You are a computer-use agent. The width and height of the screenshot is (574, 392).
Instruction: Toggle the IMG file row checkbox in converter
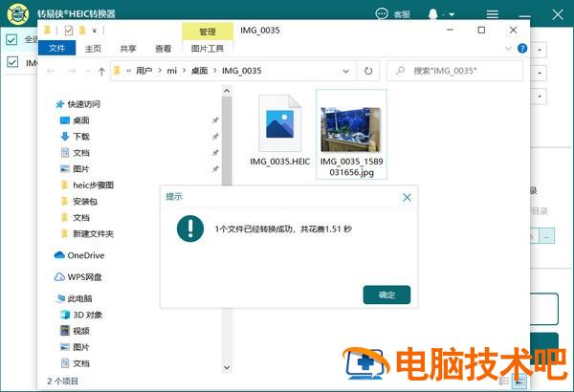(12, 62)
